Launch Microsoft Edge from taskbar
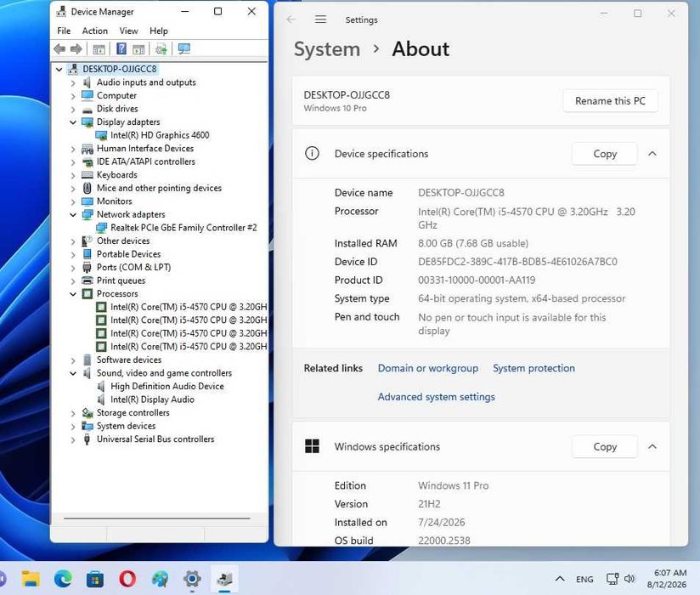 (x=63, y=579)
